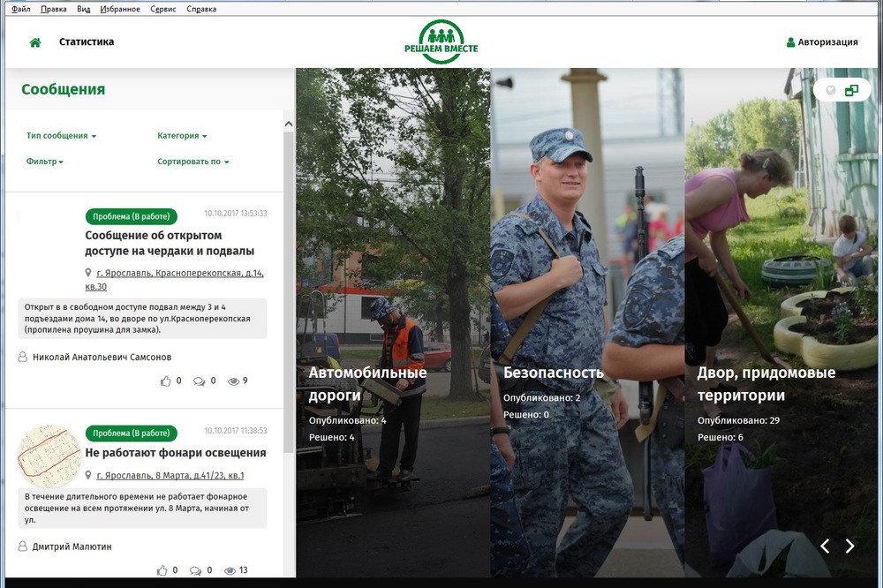Open the map thumbnail of the street lights message
Viewport: 883px width, 588px height.
coord(49,456)
